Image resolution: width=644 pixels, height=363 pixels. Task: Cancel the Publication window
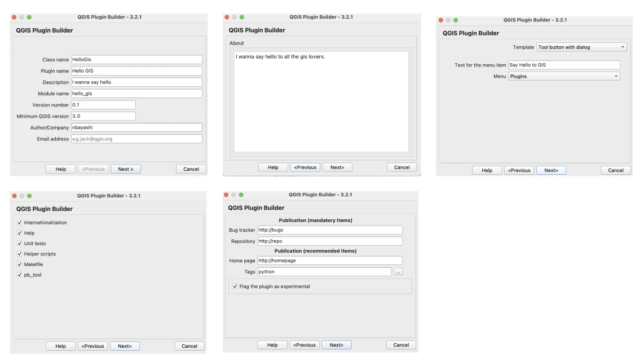tap(401, 345)
